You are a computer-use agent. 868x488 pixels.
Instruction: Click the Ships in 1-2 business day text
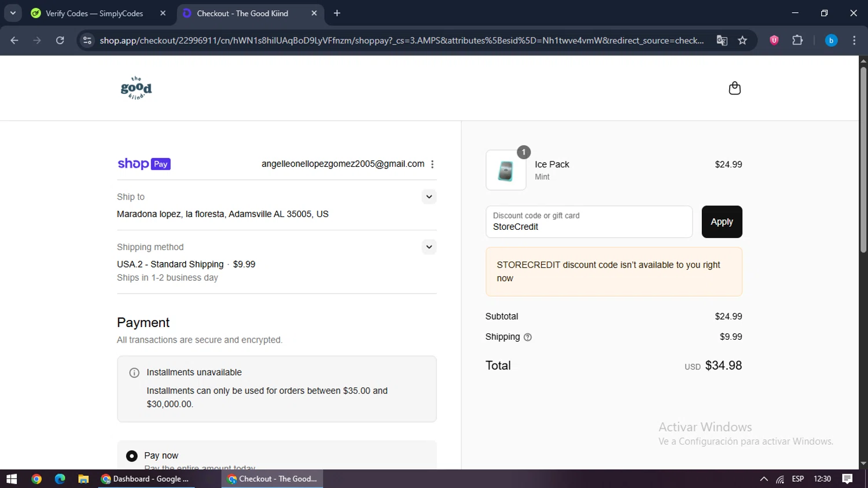pos(167,278)
